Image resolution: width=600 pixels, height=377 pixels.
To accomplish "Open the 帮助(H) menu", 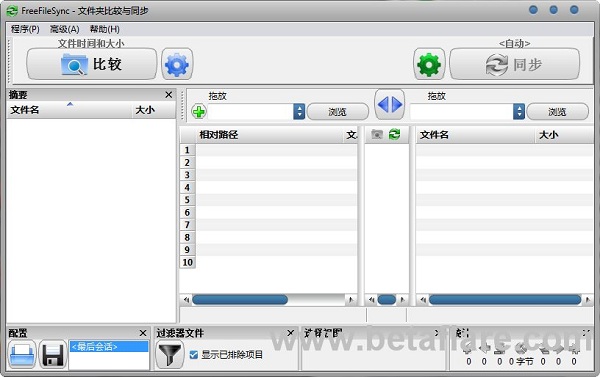I will pos(104,29).
